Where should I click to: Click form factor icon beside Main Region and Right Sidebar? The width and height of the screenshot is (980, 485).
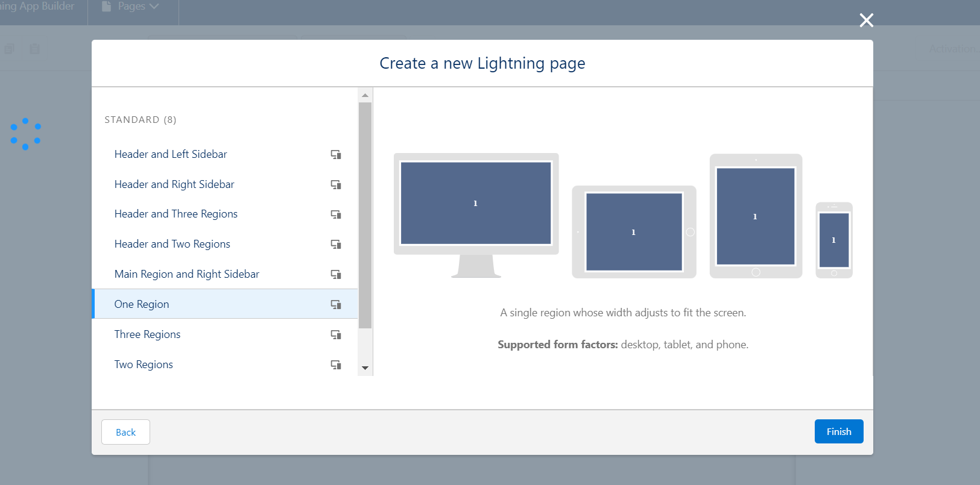336,274
